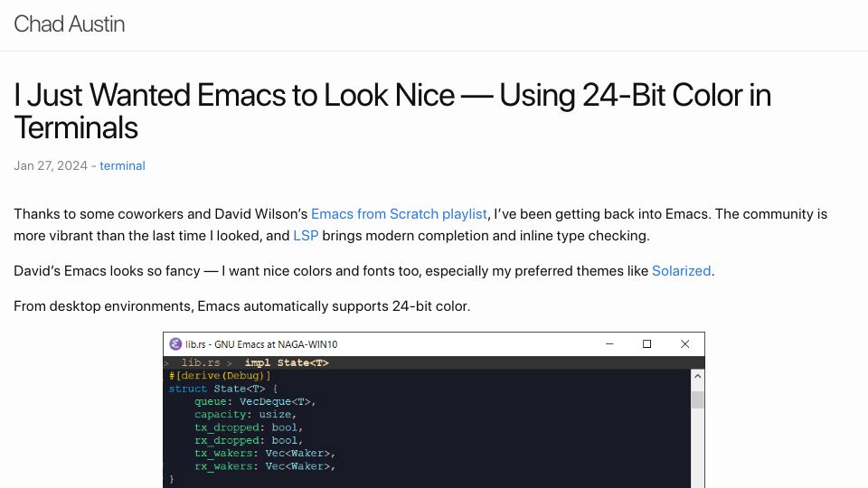Click the Emacs icon in the window title bar

tap(175, 344)
